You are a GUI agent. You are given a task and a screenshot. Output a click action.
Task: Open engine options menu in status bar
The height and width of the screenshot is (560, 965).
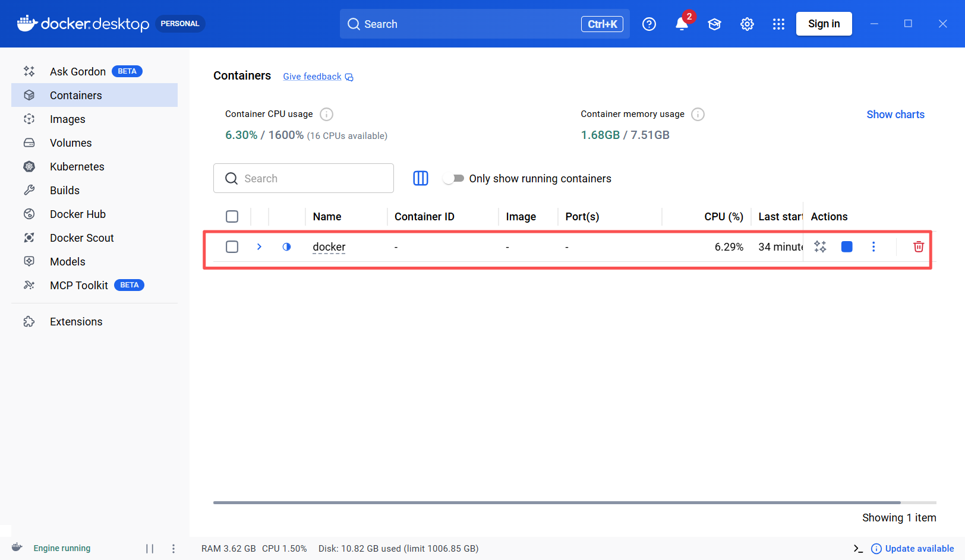[174, 549]
